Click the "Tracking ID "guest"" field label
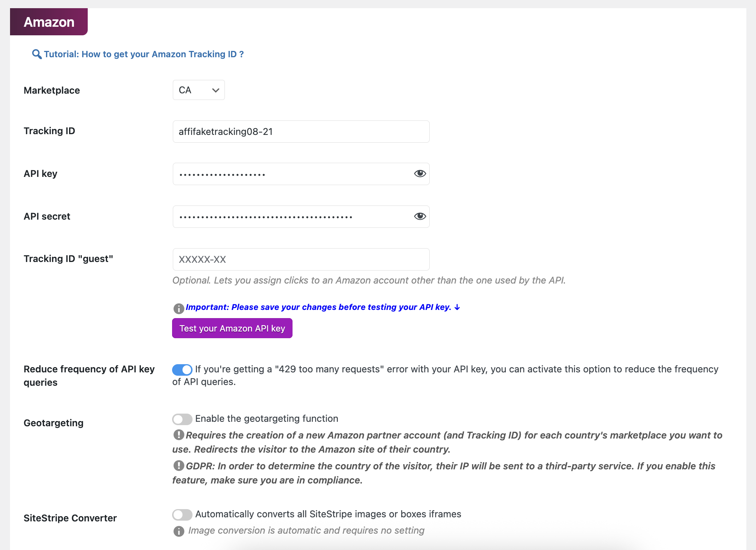This screenshot has width=756, height=550. point(68,259)
